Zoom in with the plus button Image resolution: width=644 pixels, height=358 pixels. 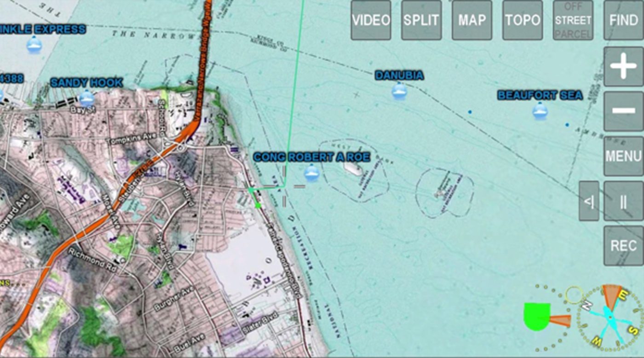tap(623, 66)
